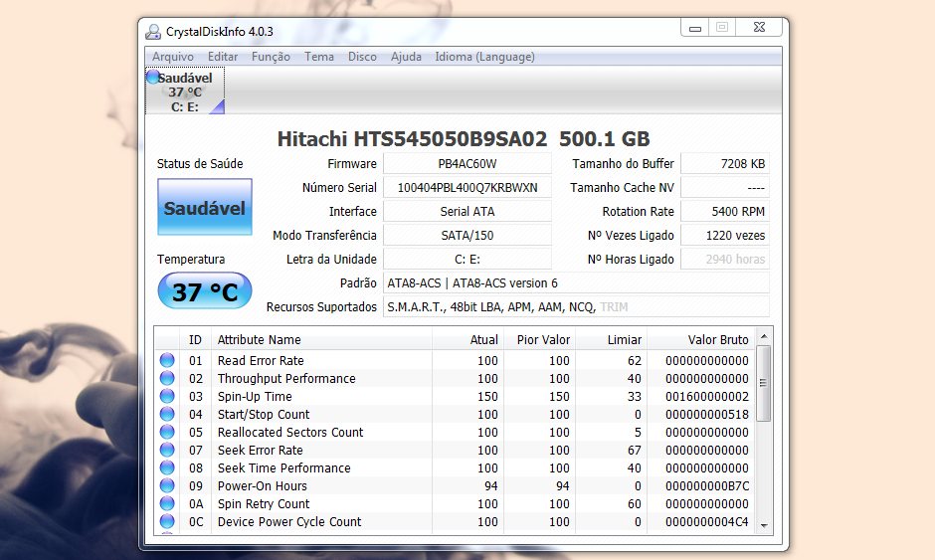Screen dimensions: 935x560
Task: Click the large Saudável health status button
Action: point(205,207)
